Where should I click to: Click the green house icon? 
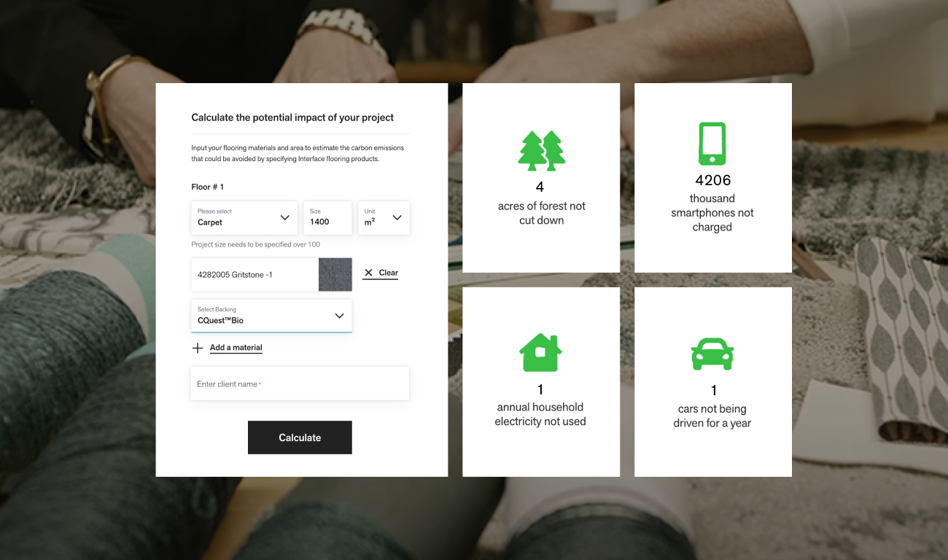point(540,353)
